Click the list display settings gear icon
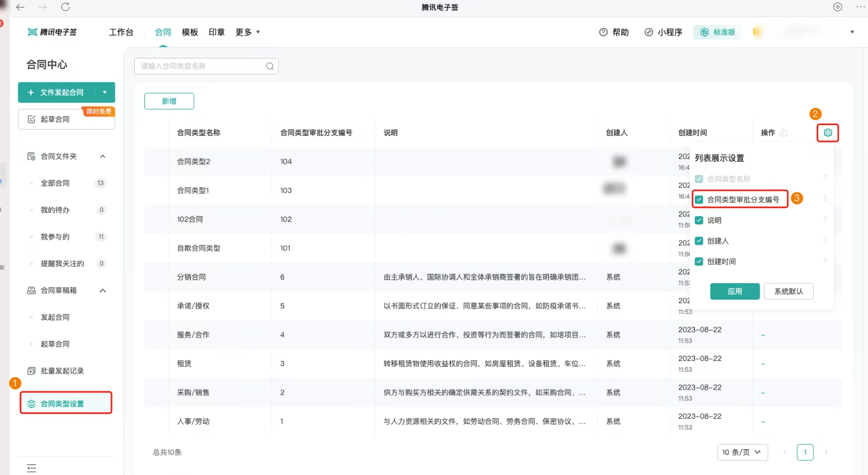Image resolution: width=868 pixels, height=475 pixels. [827, 133]
